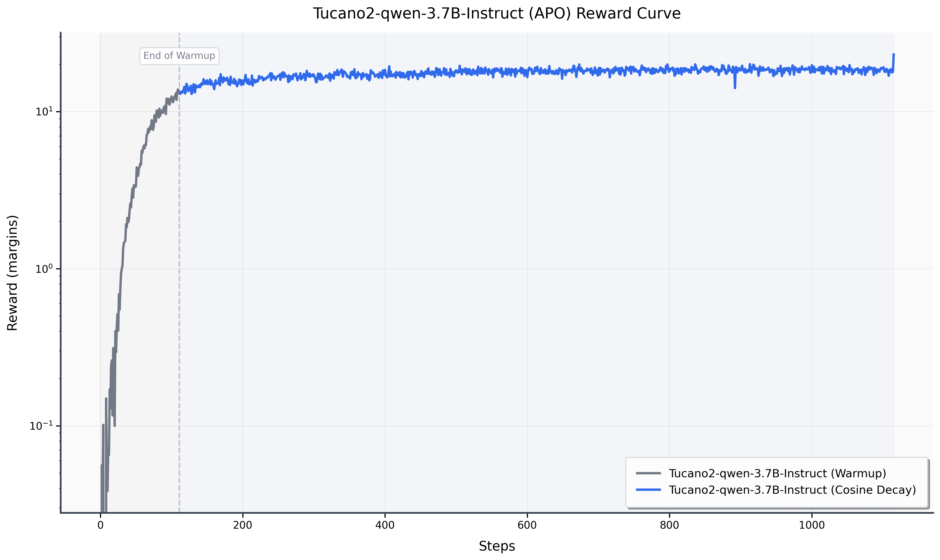Click the downward dip in blue curve near step 890
Image resolution: width=940 pixels, height=560 pixels.
[x=735, y=80]
